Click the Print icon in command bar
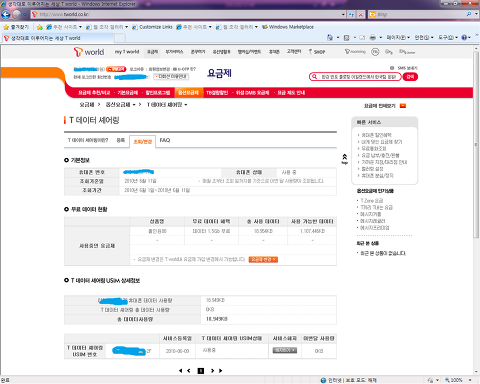This screenshot has height=384, width=480. (x=373, y=37)
